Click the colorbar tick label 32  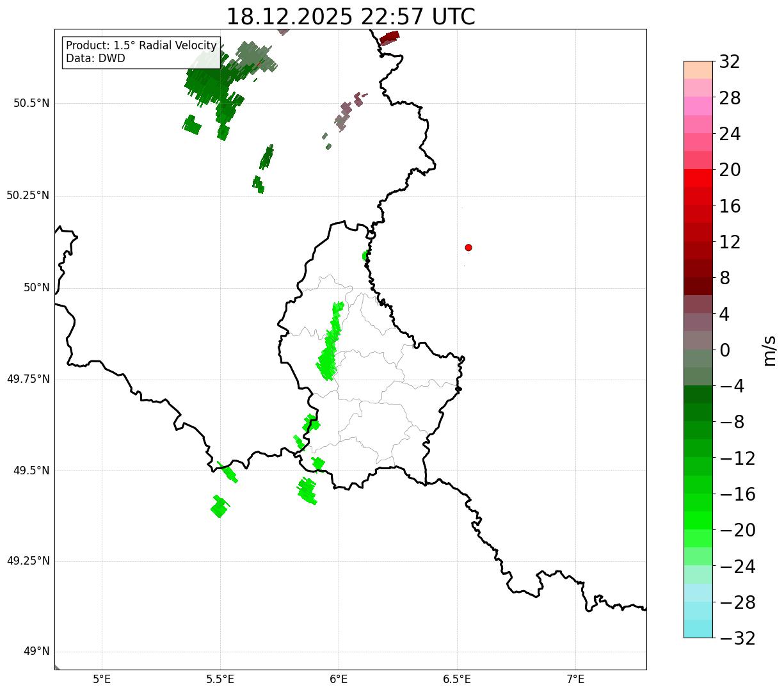pyautogui.click(x=730, y=62)
